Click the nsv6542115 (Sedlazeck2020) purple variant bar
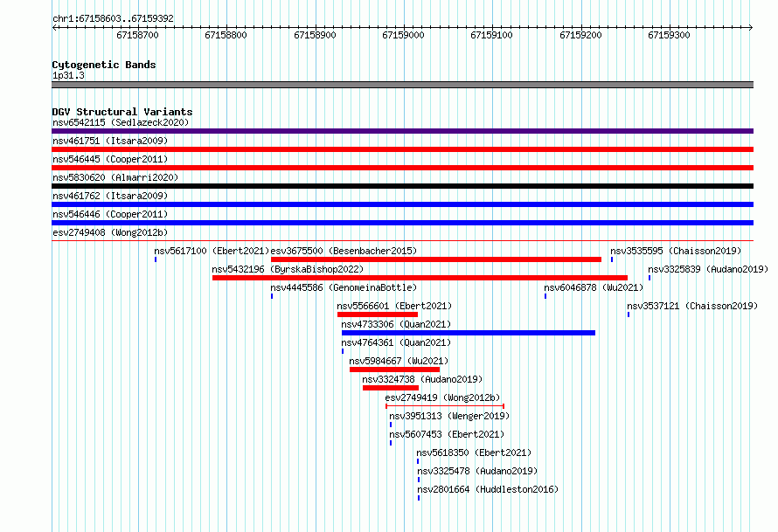This screenshot has height=532, width=778. click(402, 131)
